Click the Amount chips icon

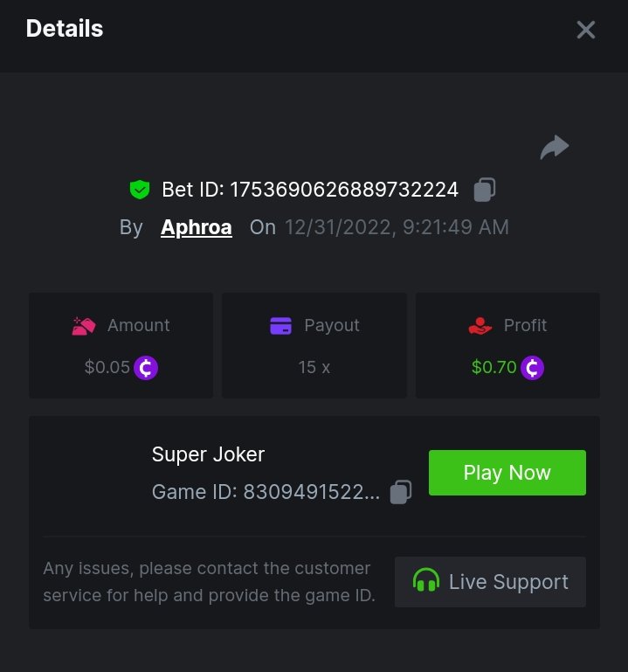84,326
